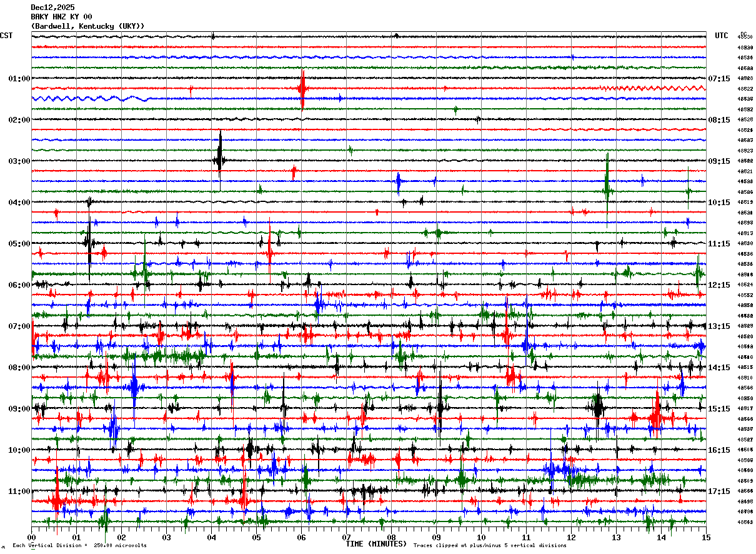The image size is (756, 554).
Task: Click the 16:15 UTC row label
Action: [719, 450]
